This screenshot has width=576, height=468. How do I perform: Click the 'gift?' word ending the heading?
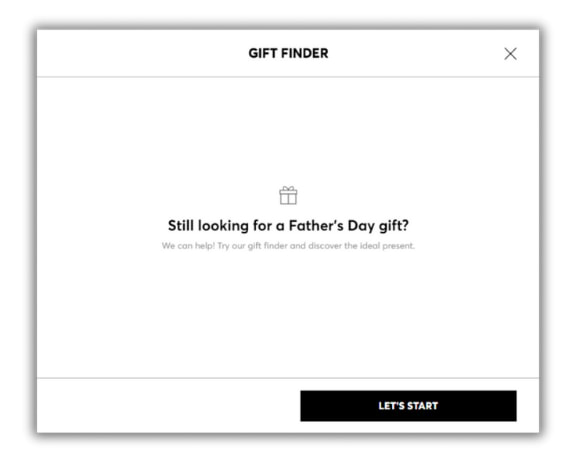coord(394,225)
